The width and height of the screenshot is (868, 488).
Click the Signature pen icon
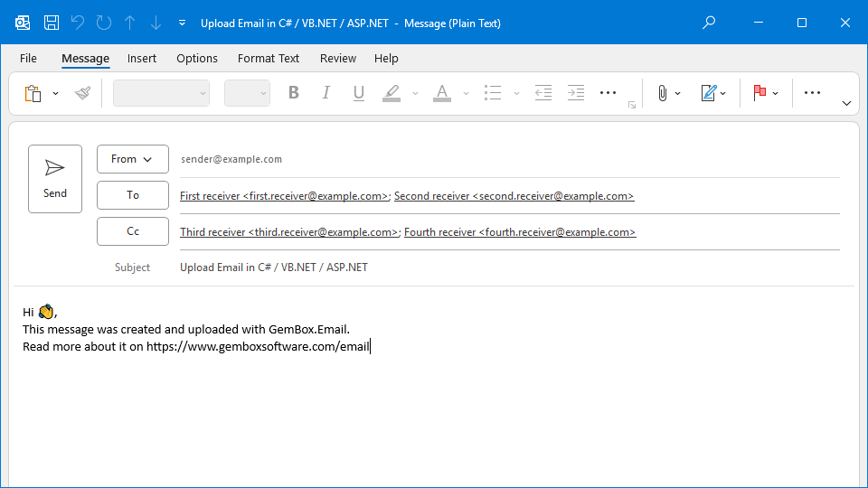(x=709, y=93)
